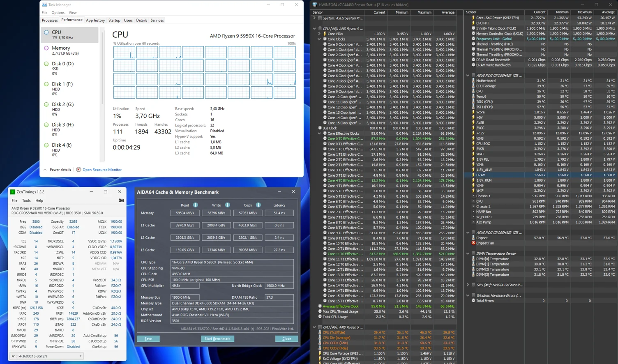Collapse the Core Effective Clocks node
The height and width of the screenshot is (364, 618).
(319, 134)
